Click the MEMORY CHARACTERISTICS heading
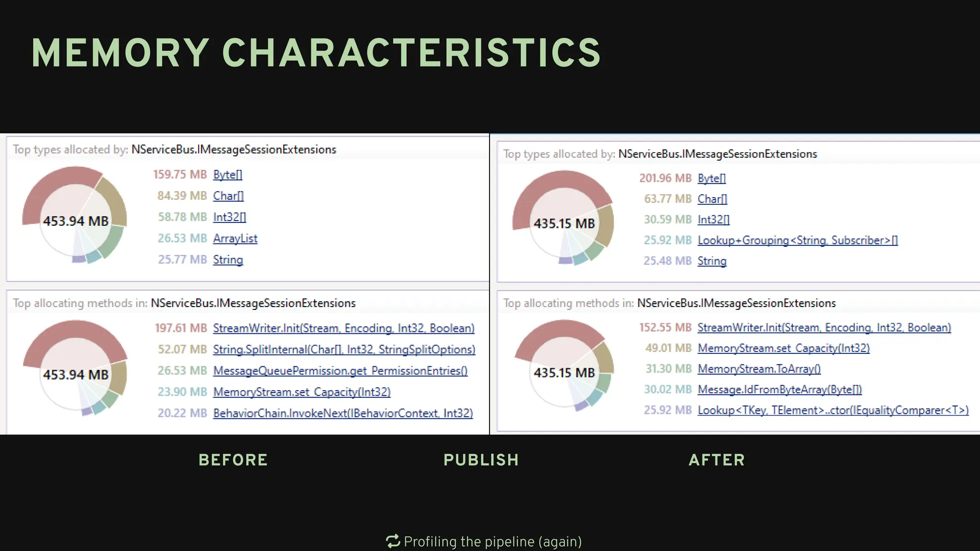This screenshot has height=551, width=980. tap(316, 53)
